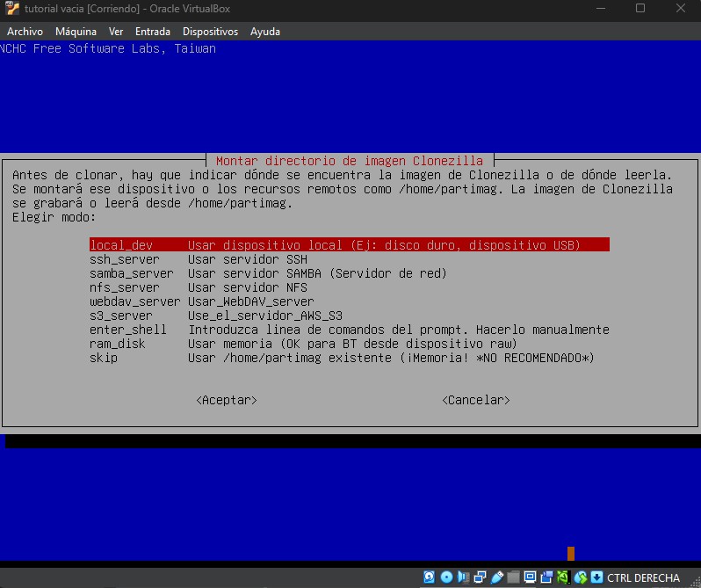Open the Dispositivos menu
The image size is (701, 588).
pyautogui.click(x=210, y=32)
